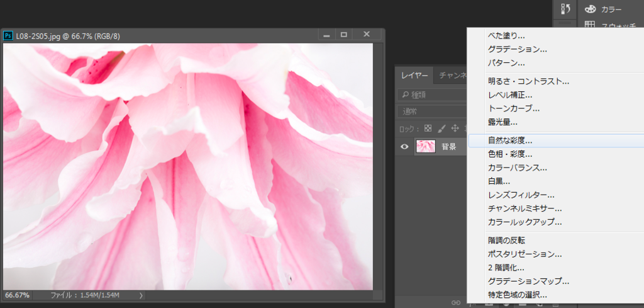The image size is (644, 308).
Task: Click the pink flower image canvas
Action: (187, 166)
